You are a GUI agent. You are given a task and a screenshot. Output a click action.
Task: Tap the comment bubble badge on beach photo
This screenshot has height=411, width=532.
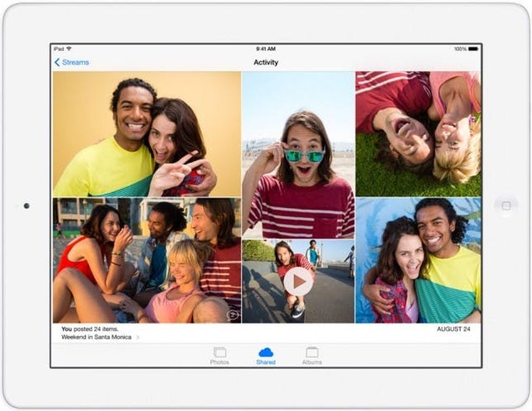(232, 315)
